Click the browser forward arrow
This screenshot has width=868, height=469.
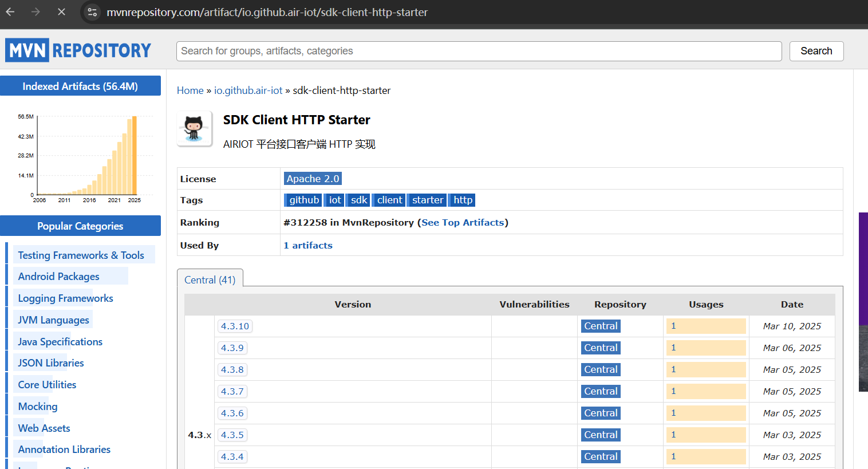[35, 12]
